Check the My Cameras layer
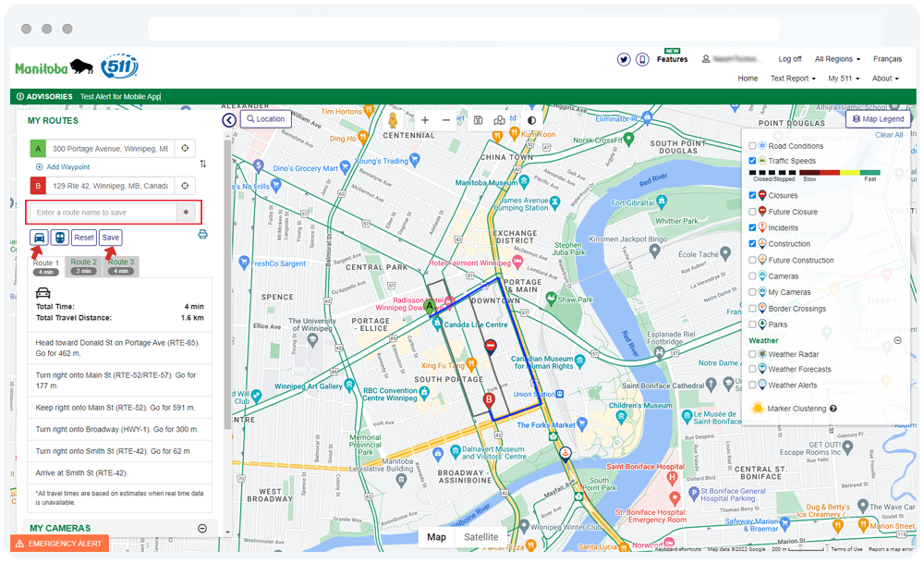Screen dimensions: 924x563 (752, 292)
